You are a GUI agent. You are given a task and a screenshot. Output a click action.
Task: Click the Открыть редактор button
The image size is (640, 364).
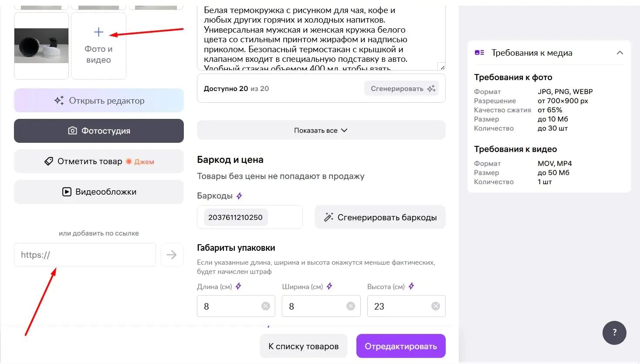99,101
